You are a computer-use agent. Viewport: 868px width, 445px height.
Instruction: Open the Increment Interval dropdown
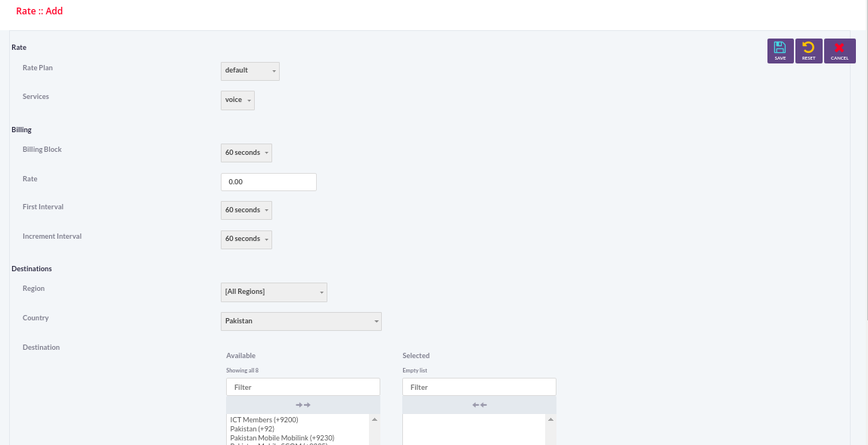click(246, 239)
